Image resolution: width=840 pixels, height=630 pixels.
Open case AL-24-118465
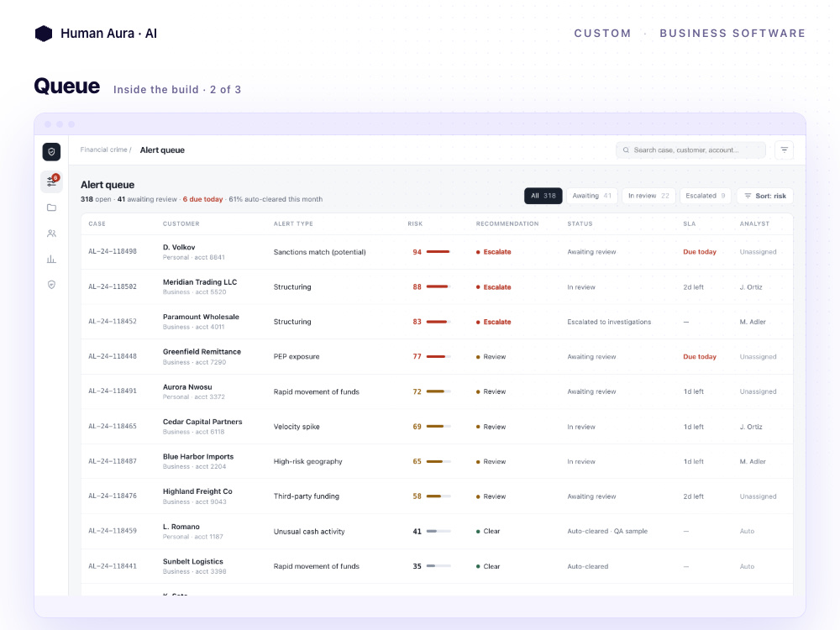point(113,427)
